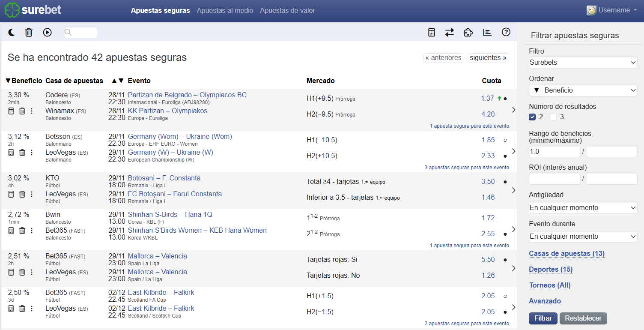Click minimum benefit field showing 1.0
This screenshot has height=330, width=644.
tap(555, 152)
